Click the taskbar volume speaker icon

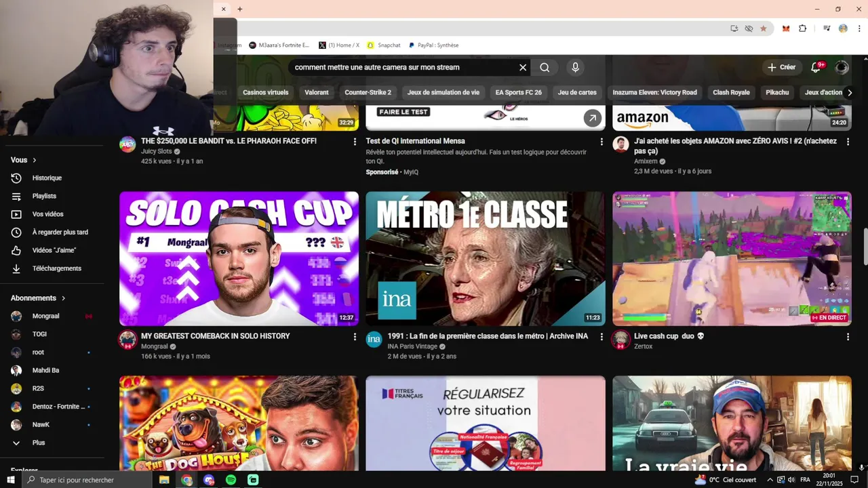point(791,480)
